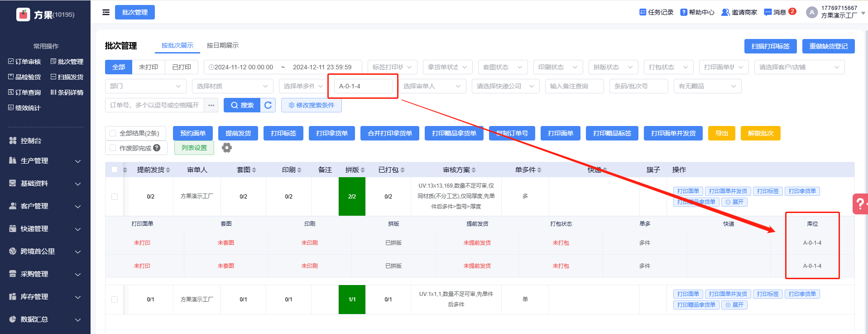The image size is (868, 334).
Task: Open the 请选择客户/店铺 dropdown
Action: [x=800, y=67]
